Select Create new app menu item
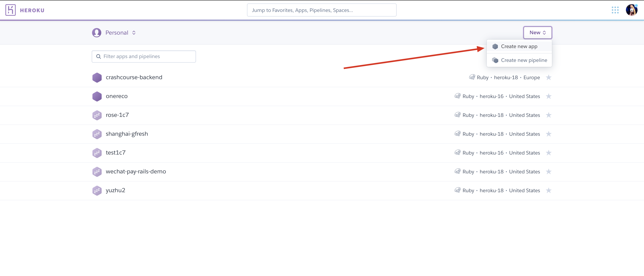Screen dimensions: 644x276 (x=519, y=46)
